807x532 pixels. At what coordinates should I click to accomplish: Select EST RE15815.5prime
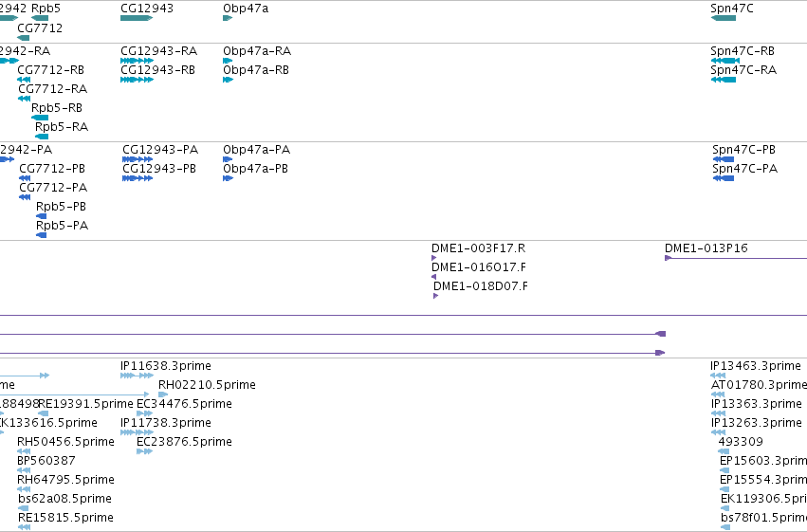coord(25,528)
